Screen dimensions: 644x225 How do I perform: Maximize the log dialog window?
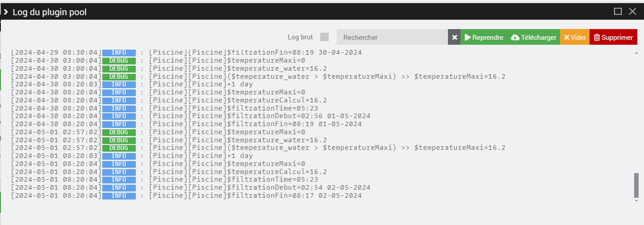[x=618, y=12]
